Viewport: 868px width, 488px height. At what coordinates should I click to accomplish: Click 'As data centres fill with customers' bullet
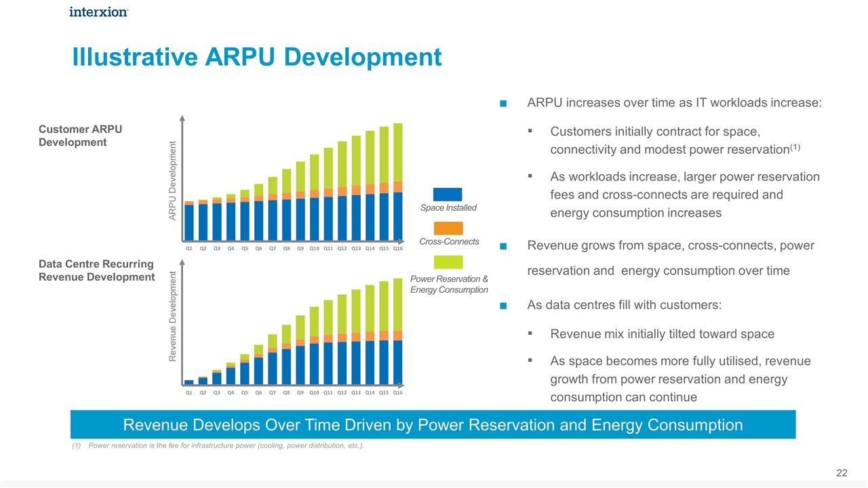pyautogui.click(x=625, y=305)
